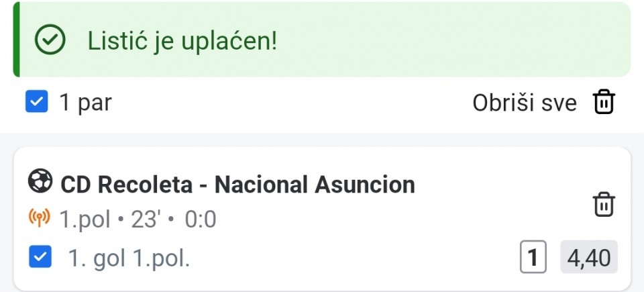Screen dimensions: 644x292
Task: Click the boxed '1' outcome pick
Action: pos(533,258)
